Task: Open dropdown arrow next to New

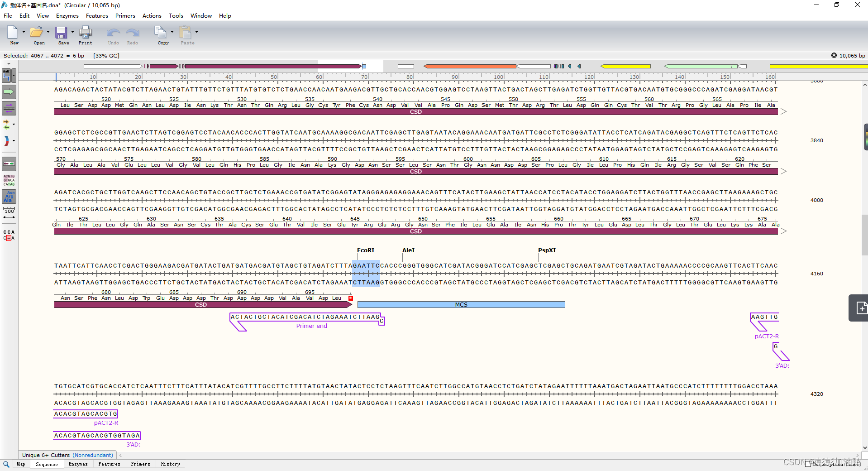Action: (x=24, y=32)
